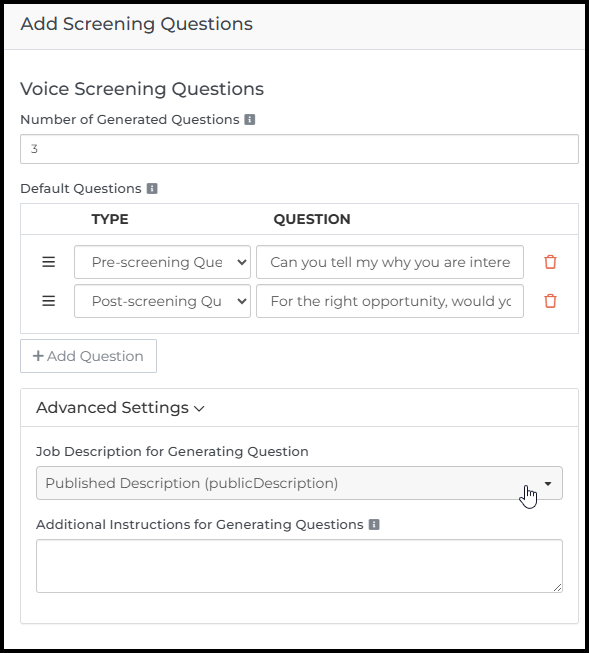Open the Published Description job description dropdown

click(299, 483)
